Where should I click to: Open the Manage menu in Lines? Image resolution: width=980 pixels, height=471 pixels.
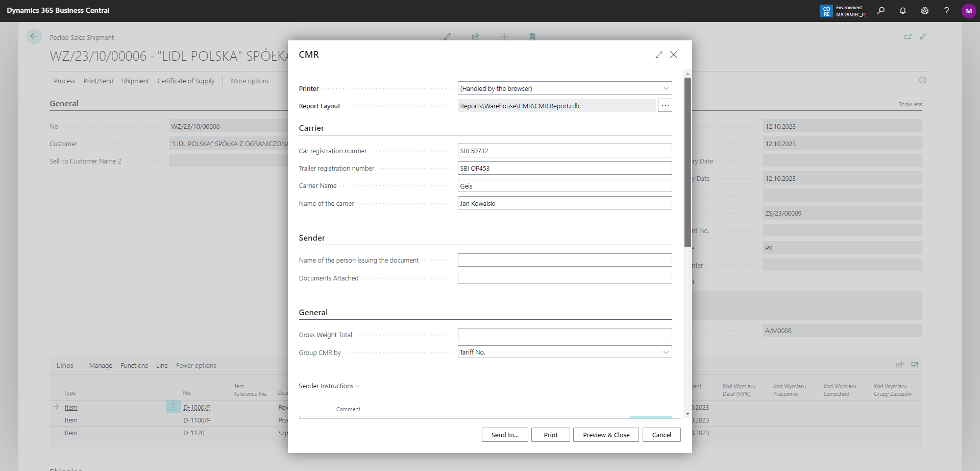click(101, 365)
